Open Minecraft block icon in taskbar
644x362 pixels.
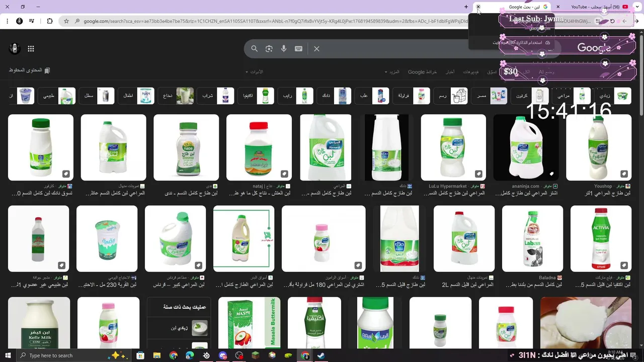tap(256, 355)
